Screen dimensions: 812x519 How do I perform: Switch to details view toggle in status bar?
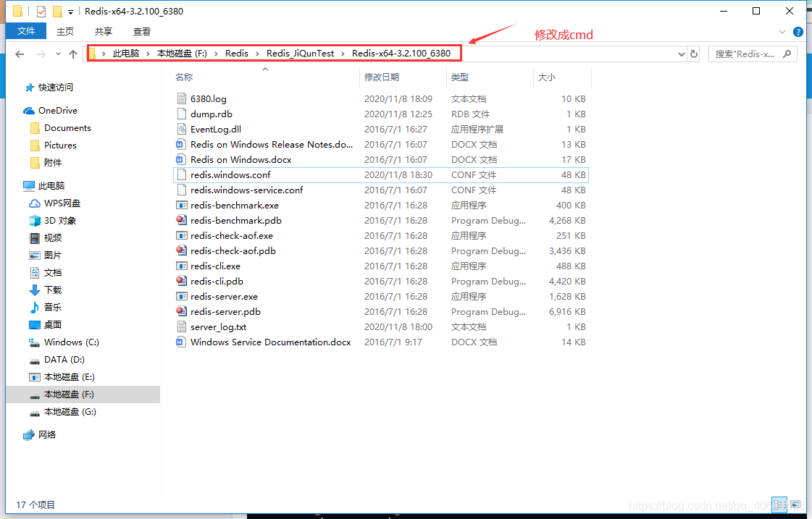pos(779,505)
